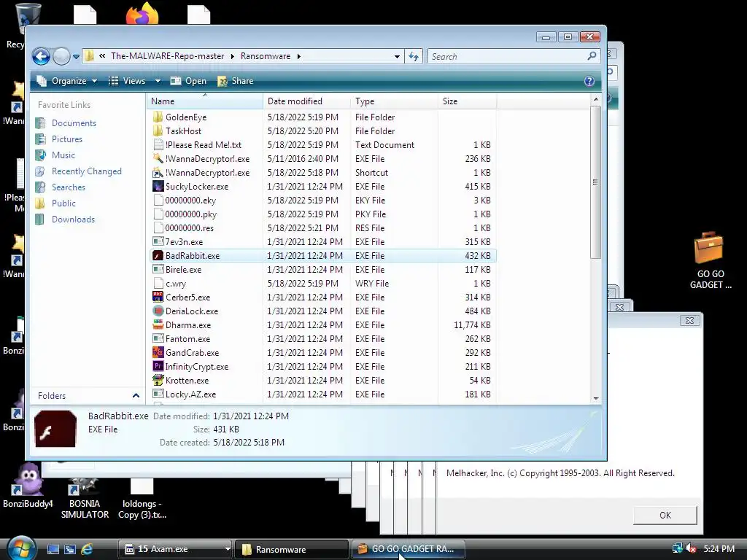747x560 pixels.
Task: Select the Cerber5.exe PDF icon
Action: click(x=158, y=297)
